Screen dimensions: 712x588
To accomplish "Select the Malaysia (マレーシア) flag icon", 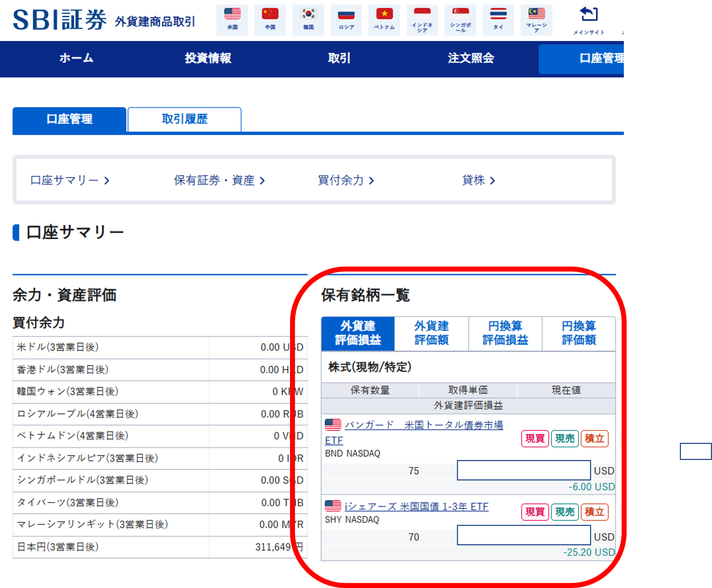I will pyautogui.click(x=536, y=19).
